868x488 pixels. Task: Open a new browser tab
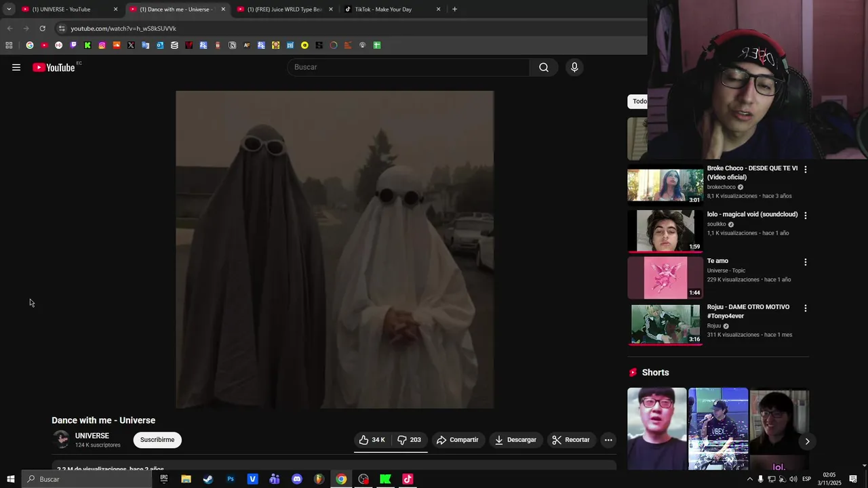pyautogui.click(x=454, y=9)
